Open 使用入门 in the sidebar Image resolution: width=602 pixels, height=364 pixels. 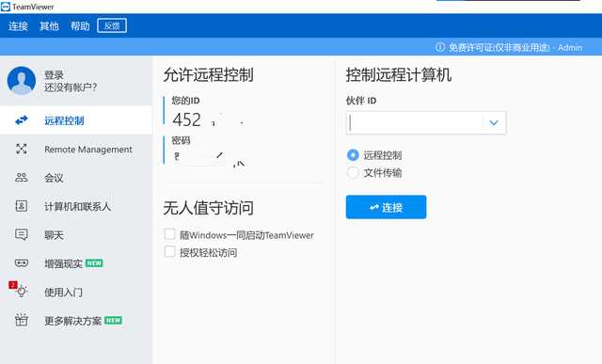click(76, 292)
